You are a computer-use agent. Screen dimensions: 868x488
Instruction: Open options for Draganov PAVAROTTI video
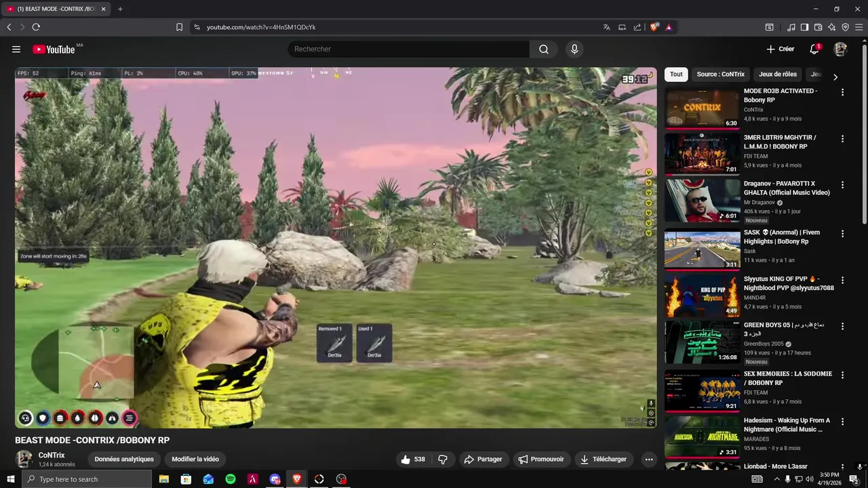pos(842,185)
